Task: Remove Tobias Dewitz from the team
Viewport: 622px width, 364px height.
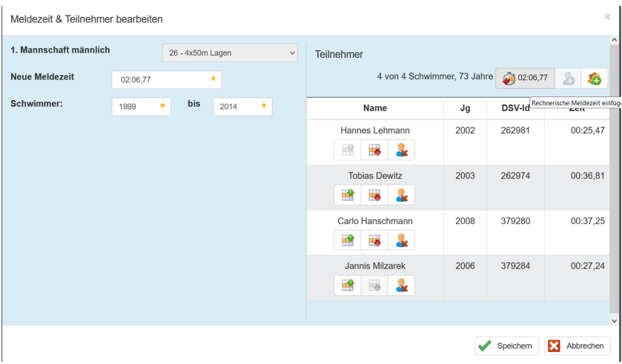Action: pos(401,195)
